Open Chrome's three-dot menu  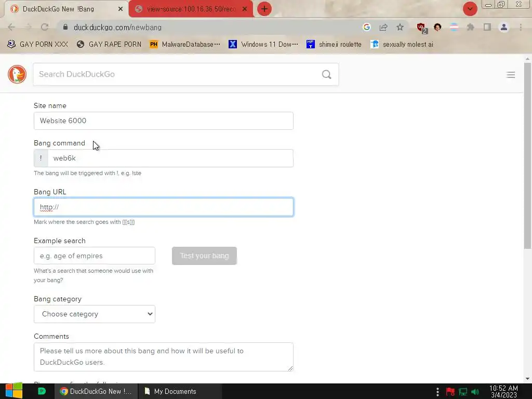tap(521, 27)
